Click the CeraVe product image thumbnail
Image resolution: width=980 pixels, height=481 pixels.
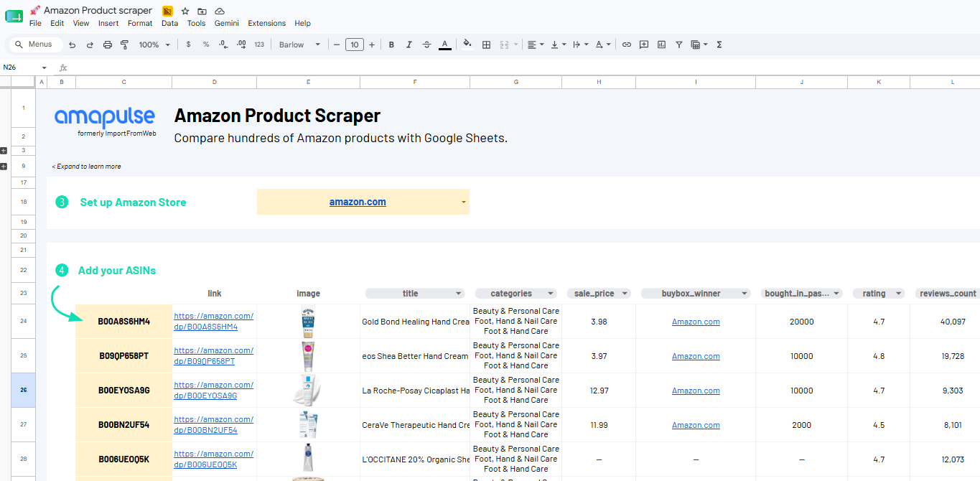coord(308,424)
